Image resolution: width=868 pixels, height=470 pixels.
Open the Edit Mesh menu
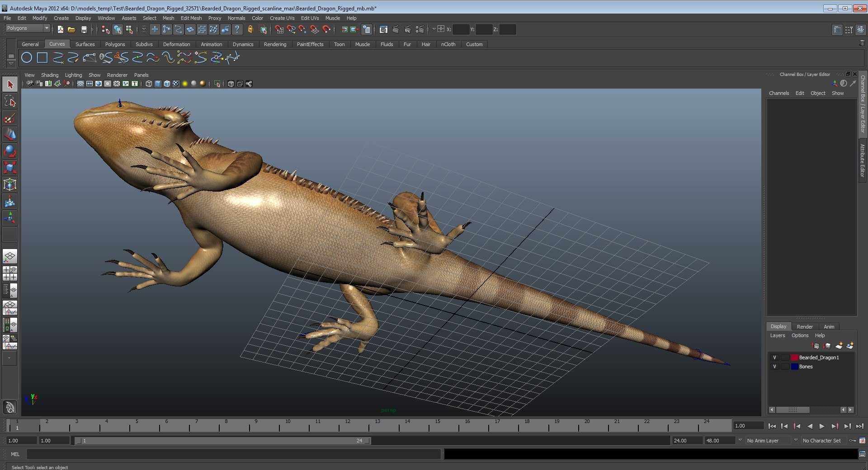191,18
